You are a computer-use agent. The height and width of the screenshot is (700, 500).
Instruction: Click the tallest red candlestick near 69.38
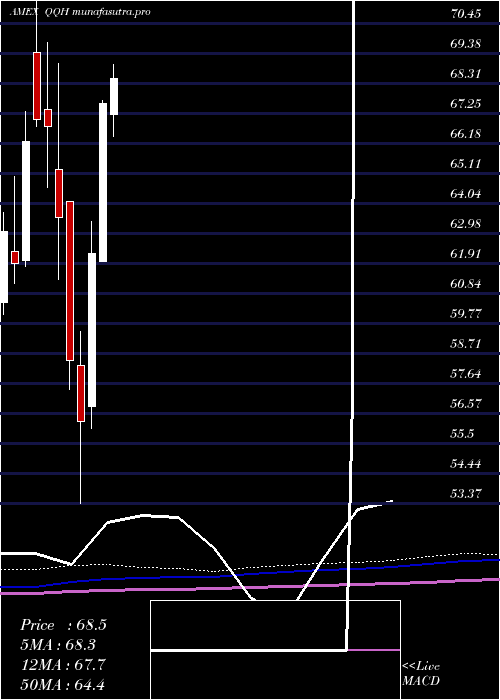pyautogui.click(x=37, y=86)
